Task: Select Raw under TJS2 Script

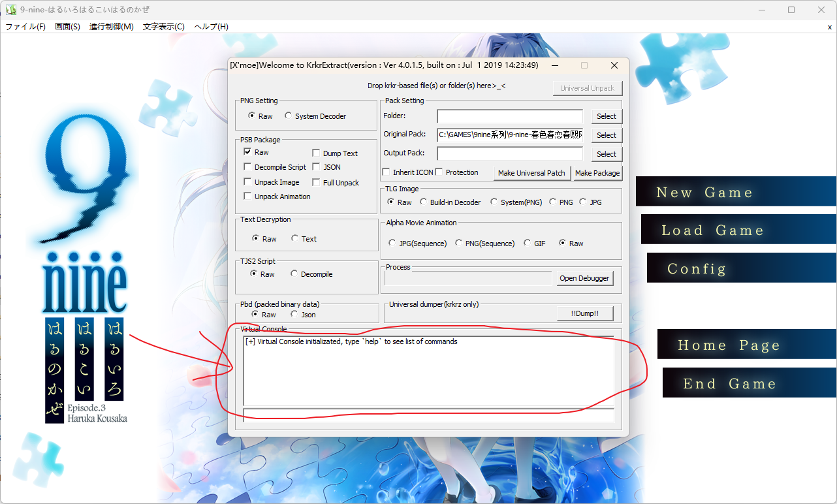Action: click(262, 274)
